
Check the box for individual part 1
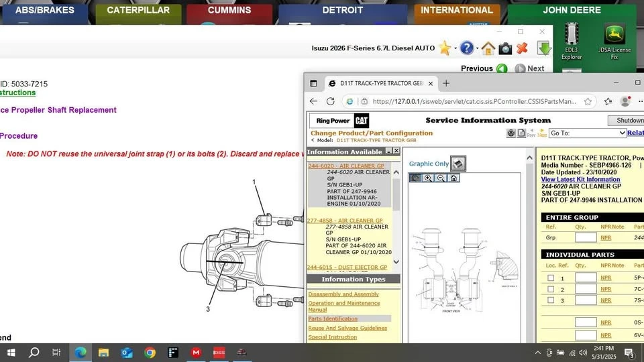[x=551, y=278]
